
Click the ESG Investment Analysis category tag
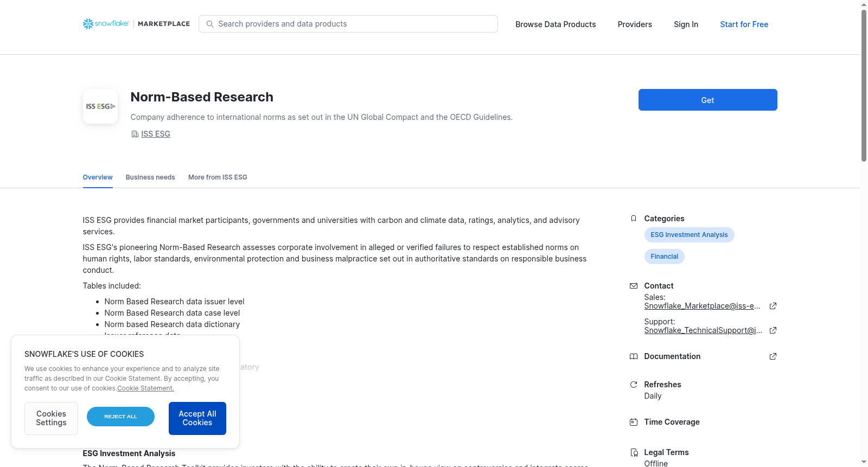click(689, 235)
